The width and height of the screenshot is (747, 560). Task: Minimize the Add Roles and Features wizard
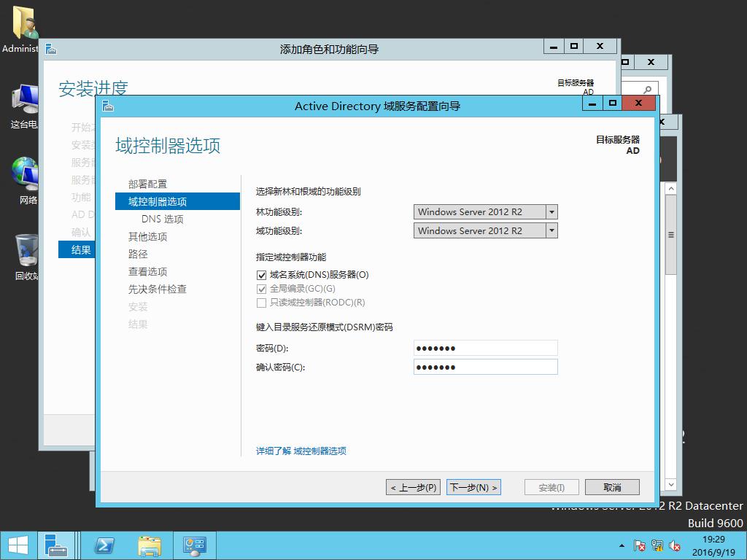pos(554,46)
